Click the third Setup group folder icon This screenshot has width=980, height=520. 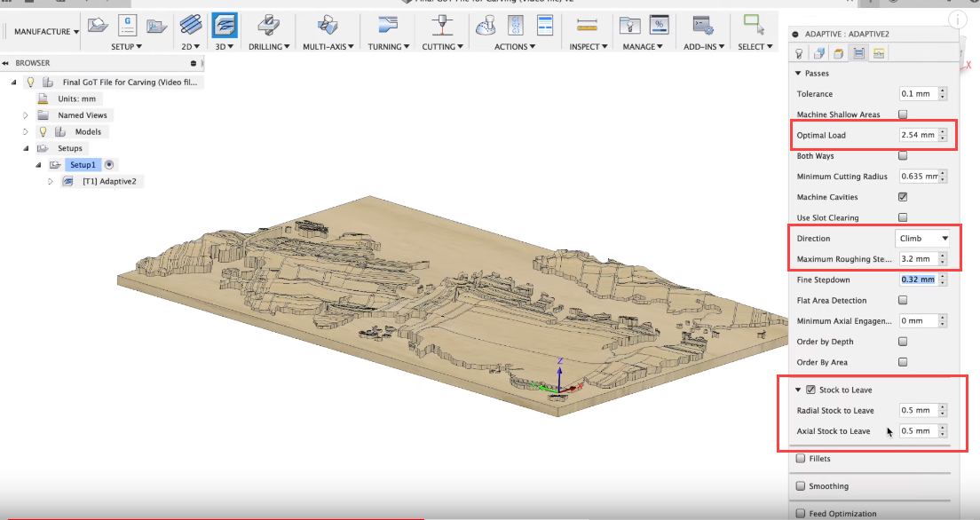click(156, 26)
